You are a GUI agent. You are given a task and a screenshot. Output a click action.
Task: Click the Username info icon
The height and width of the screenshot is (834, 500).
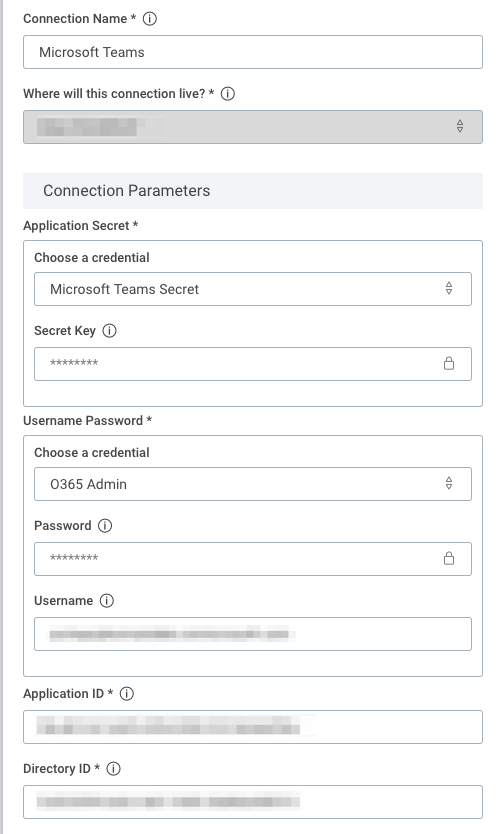click(x=107, y=601)
